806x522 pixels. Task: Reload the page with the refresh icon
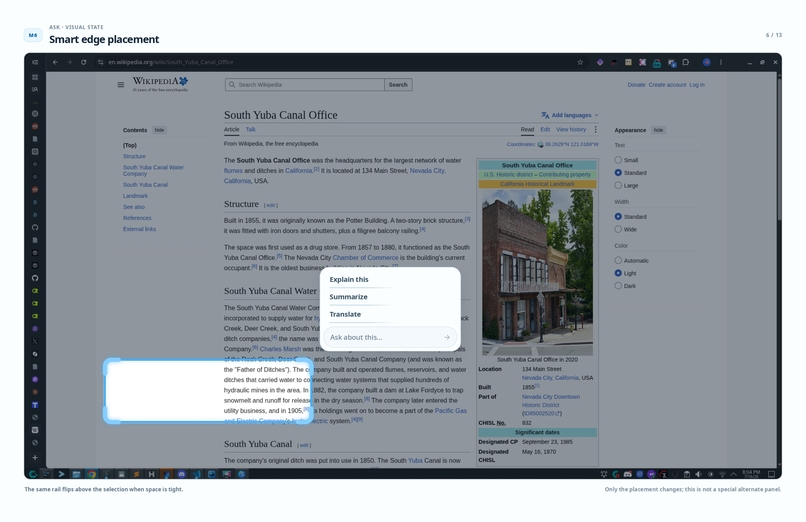click(x=83, y=62)
